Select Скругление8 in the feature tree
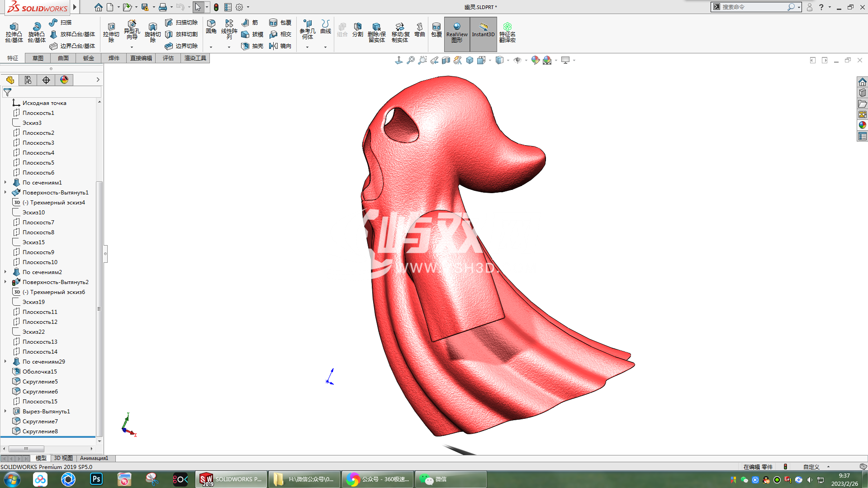Image resolution: width=868 pixels, height=488 pixels. point(40,431)
